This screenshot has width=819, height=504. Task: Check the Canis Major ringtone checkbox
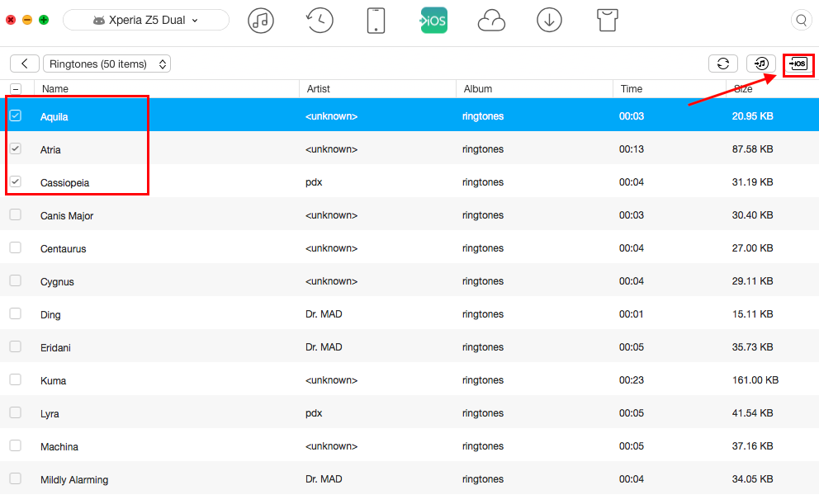pyautogui.click(x=16, y=214)
